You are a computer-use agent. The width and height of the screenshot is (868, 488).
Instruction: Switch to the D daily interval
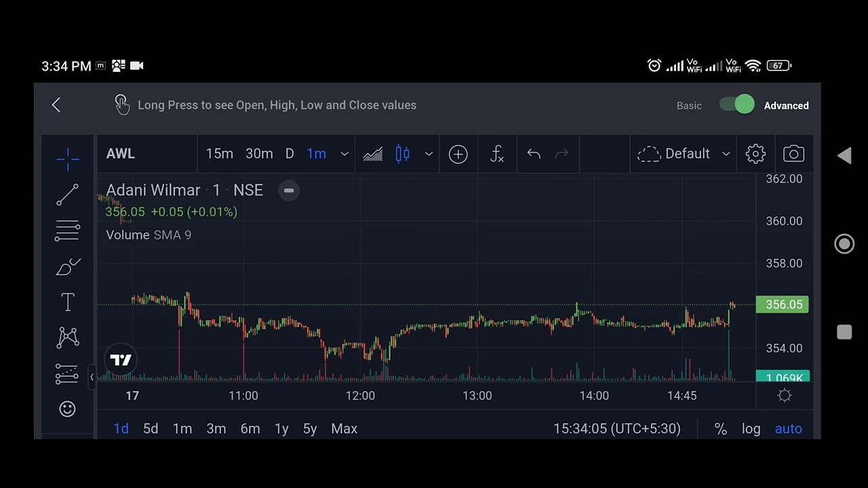(x=290, y=154)
